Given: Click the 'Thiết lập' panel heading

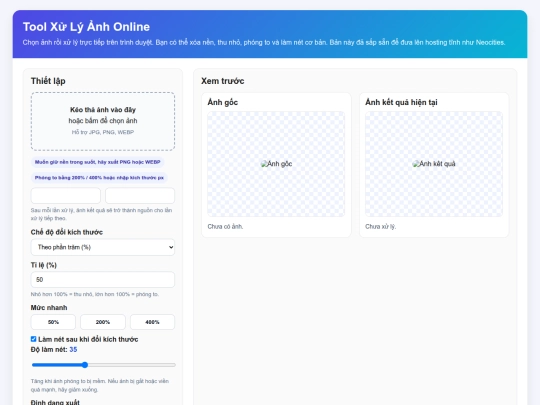Looking at the screenshot, I should point(48,81).
